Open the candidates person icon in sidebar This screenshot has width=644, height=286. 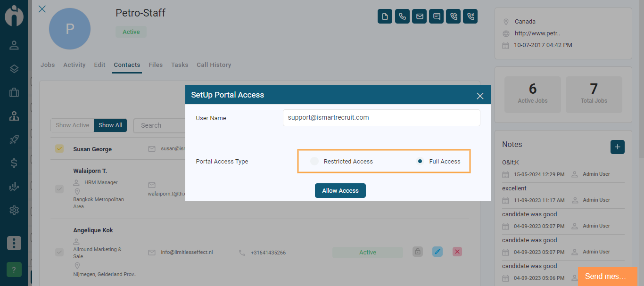point(14,45)
